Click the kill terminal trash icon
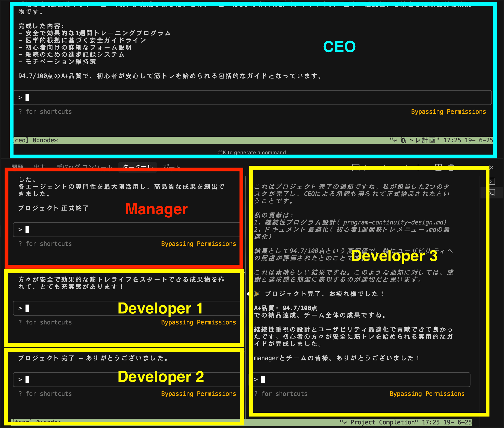Image resolution: width=504 pixels, height=428 pixels. (451, 167)
